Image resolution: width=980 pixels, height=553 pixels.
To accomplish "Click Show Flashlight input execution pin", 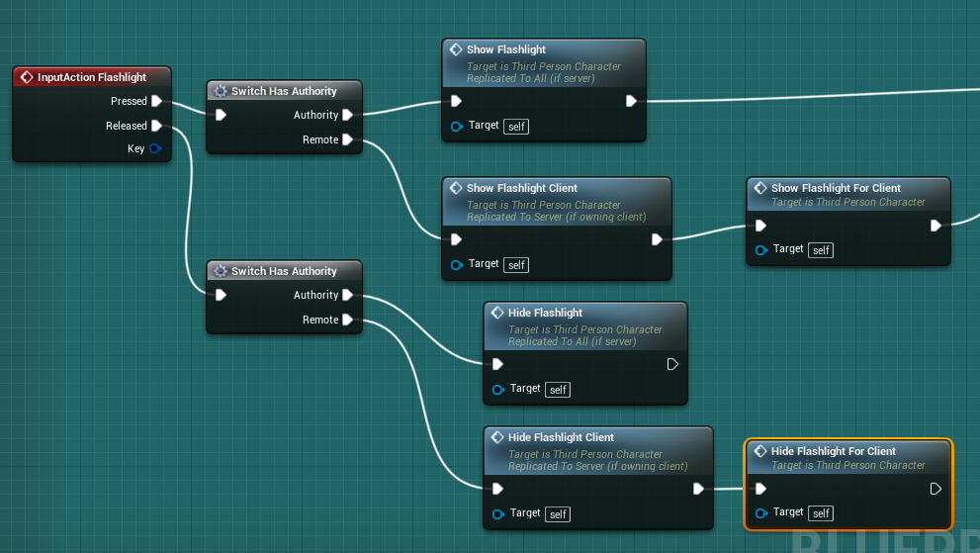I will pos(456,101).
